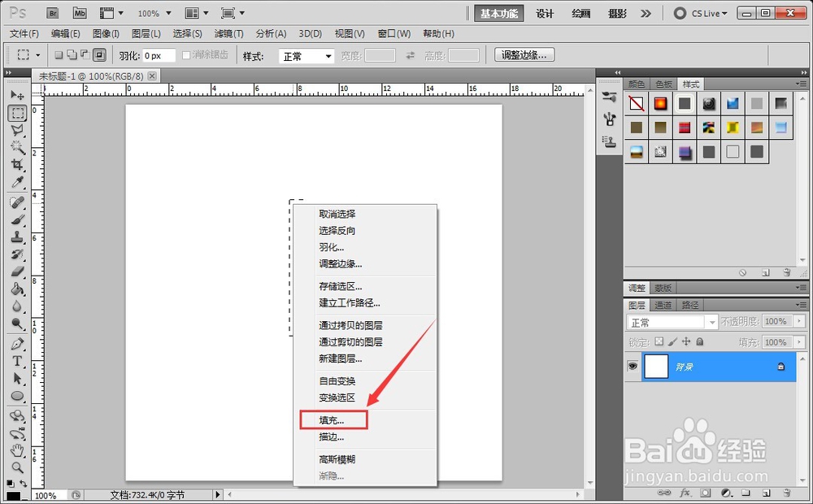813x504 pixels.
Task: Toggle lock all padlock icon
Action: coord(699,341)
